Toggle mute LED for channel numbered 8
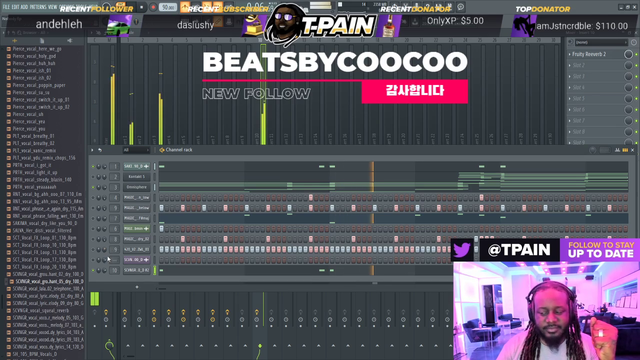The width and height of the screenshot is (640, 360). (x=93, y=239)
